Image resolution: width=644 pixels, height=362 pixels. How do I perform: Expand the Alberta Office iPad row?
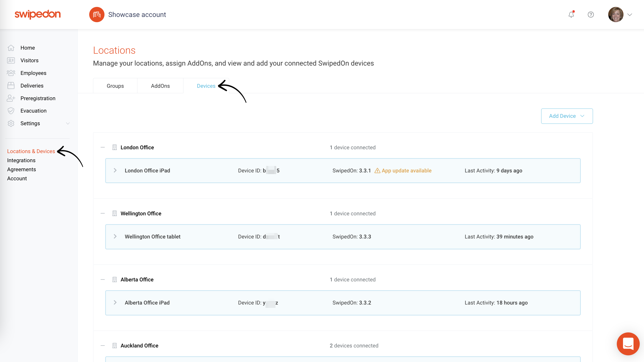pos(115,302)
